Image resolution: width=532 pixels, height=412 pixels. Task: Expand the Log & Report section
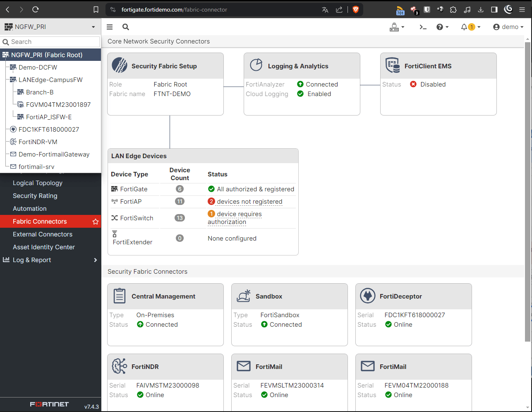(50, 260)
